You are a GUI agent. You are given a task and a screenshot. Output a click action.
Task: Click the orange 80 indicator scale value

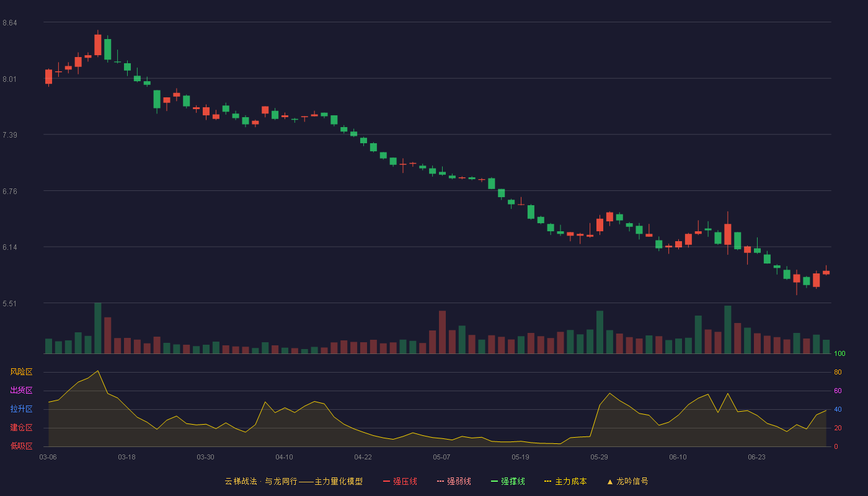pos(838,373)
